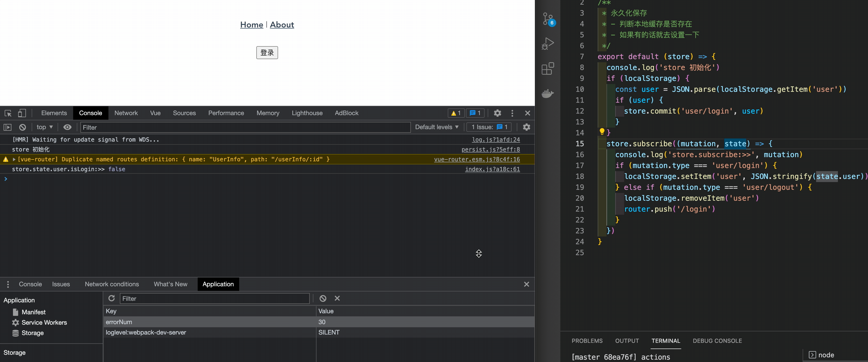Screen dimensions: 868x362
Task: Close the DevTools panel
Action: tap(527, 113)
